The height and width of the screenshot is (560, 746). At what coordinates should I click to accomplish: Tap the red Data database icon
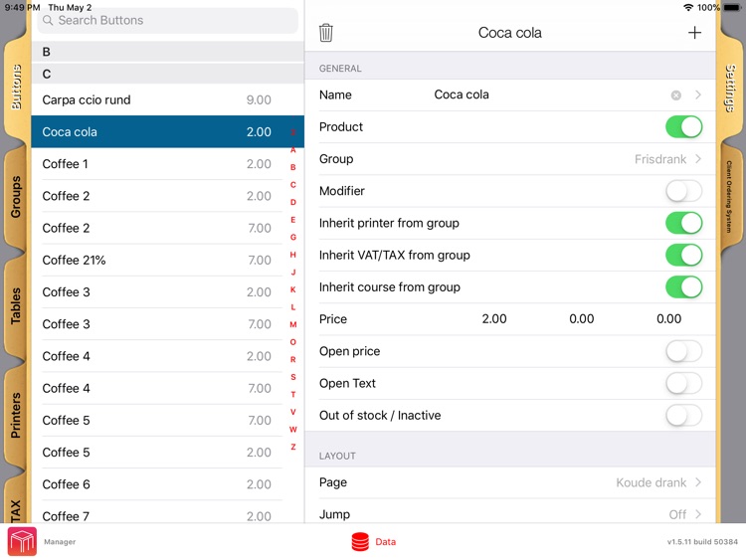click(360, 541)
